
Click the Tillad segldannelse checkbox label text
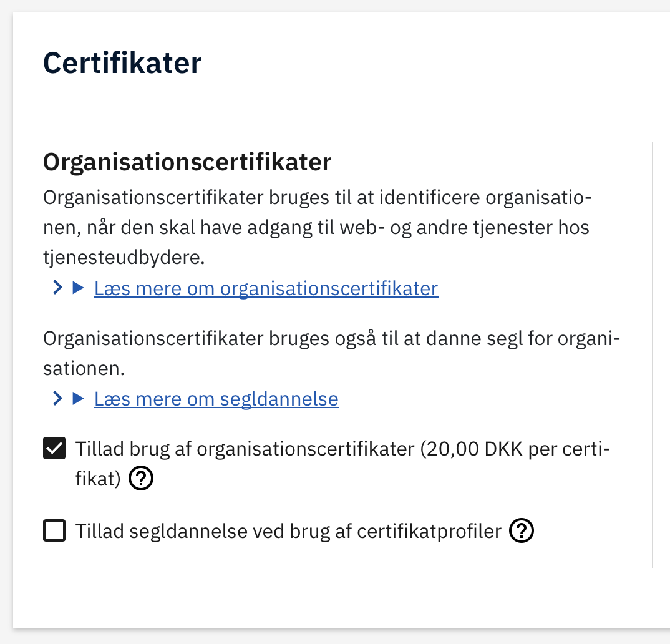click(x=288, y=531)
